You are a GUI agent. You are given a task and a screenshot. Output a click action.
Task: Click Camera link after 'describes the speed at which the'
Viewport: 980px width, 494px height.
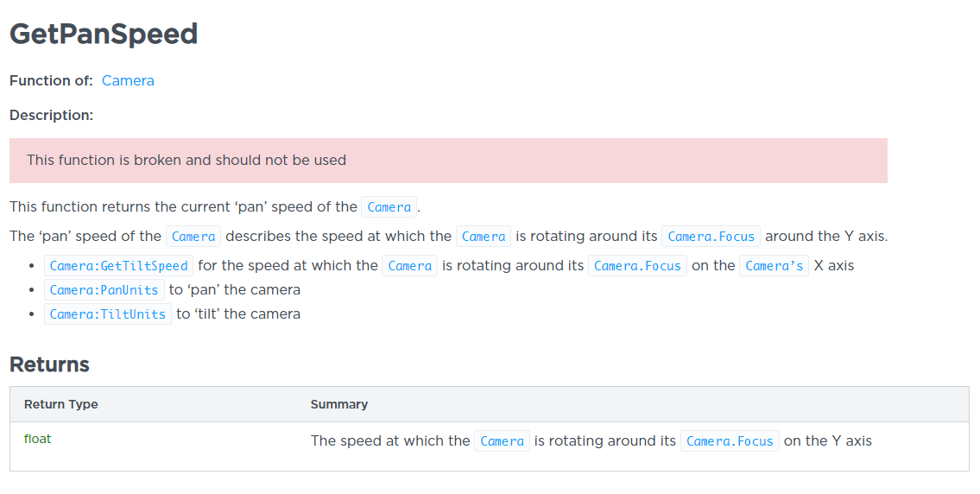pos(484,237)
